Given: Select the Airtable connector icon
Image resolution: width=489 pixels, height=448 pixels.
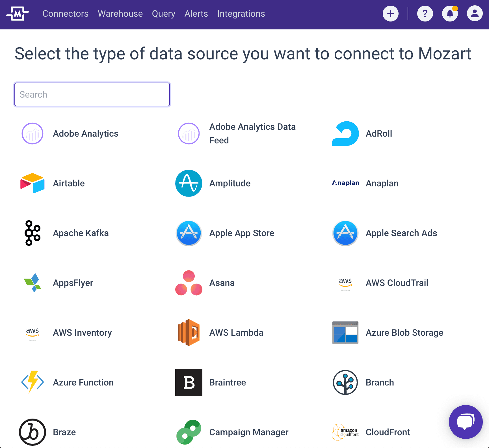Looking at the screenshot, I should coord(33,183).
